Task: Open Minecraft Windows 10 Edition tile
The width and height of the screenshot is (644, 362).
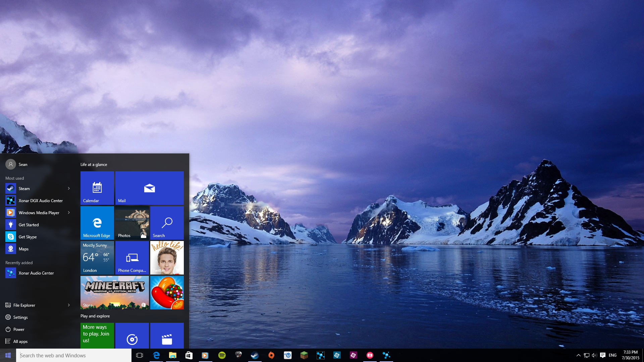Action: (114, 292)
